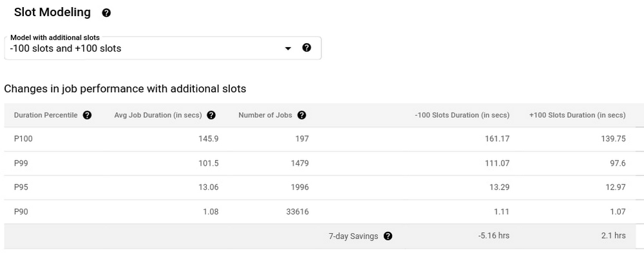The image size is (644, 259).
Task: Click the 7-day Savings help icon
Action: [388, 236]
